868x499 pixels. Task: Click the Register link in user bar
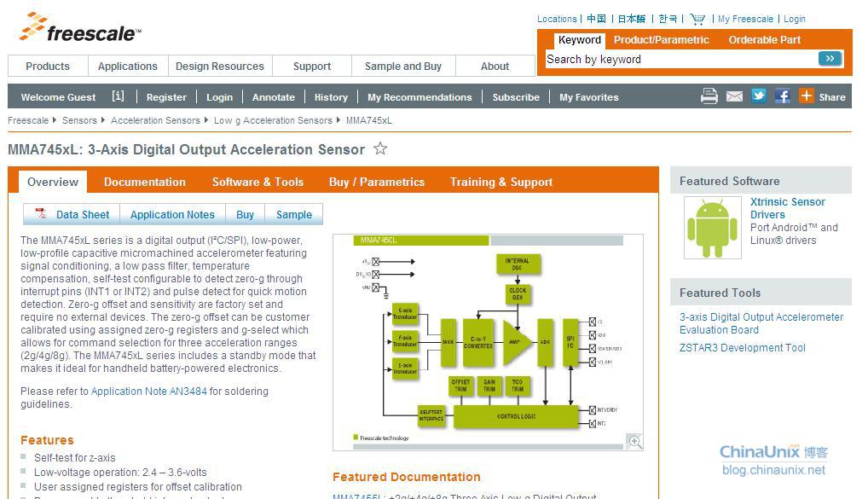coord(166,97)
